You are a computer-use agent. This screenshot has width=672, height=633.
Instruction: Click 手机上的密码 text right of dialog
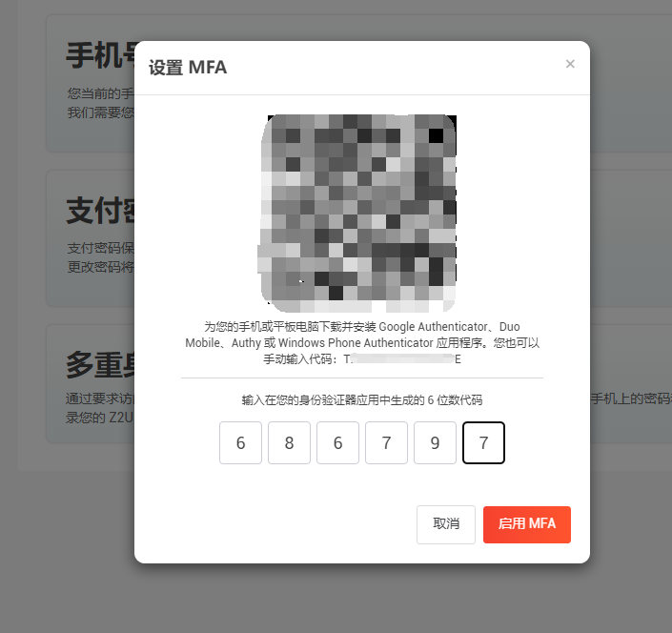(631, 398)
